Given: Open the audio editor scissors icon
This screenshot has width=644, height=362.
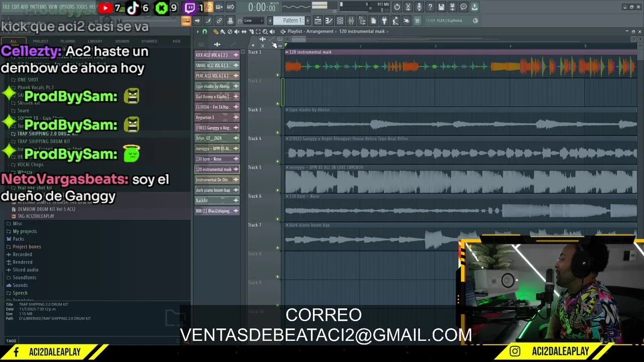Looking at the screenshot, I should tap(408, 7).
